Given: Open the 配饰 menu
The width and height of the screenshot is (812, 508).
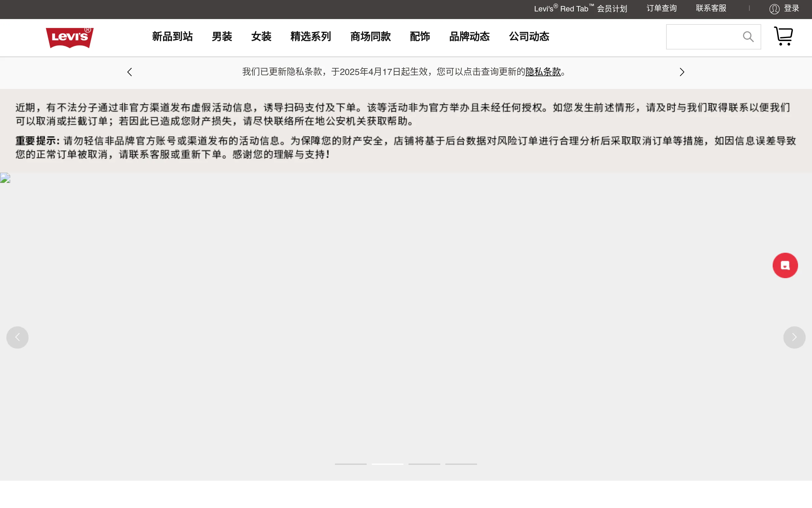Looking at the screenshot, I should click(x=420, y=36).
